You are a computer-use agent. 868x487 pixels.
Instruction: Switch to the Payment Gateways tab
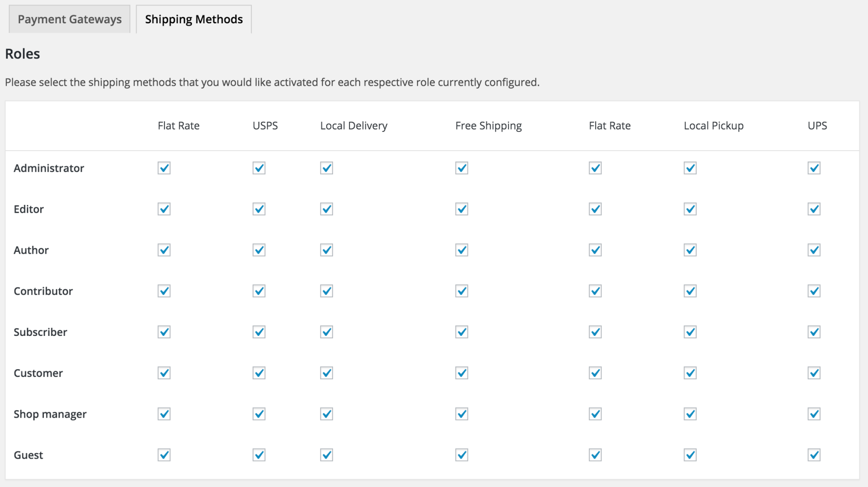pyautogui.click(x=69, y=19)
